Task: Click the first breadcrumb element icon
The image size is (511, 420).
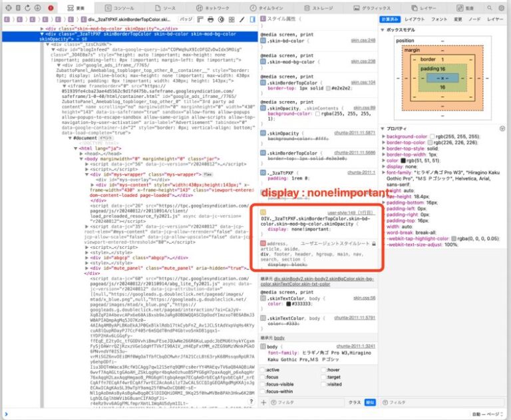Action: [7, 19]
